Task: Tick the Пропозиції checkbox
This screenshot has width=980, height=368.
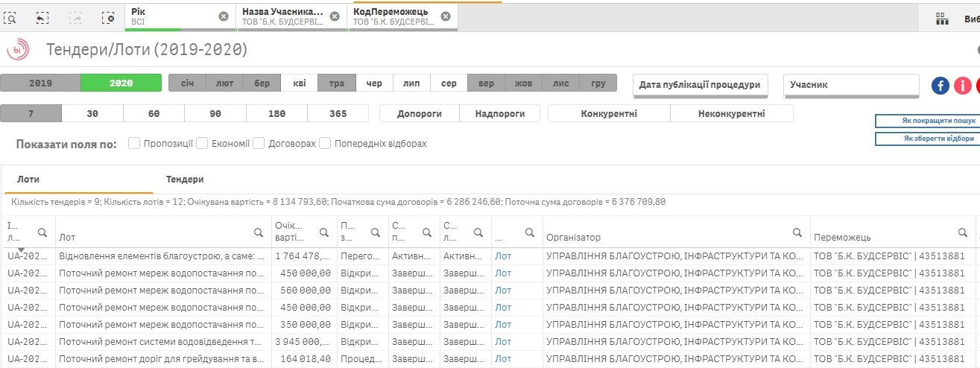Action: 134,143
